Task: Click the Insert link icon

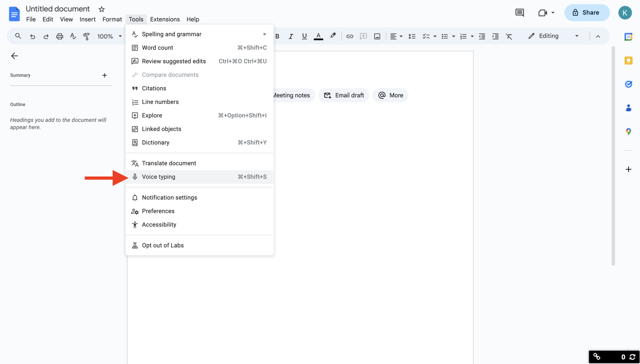Action: coord(349,36)
